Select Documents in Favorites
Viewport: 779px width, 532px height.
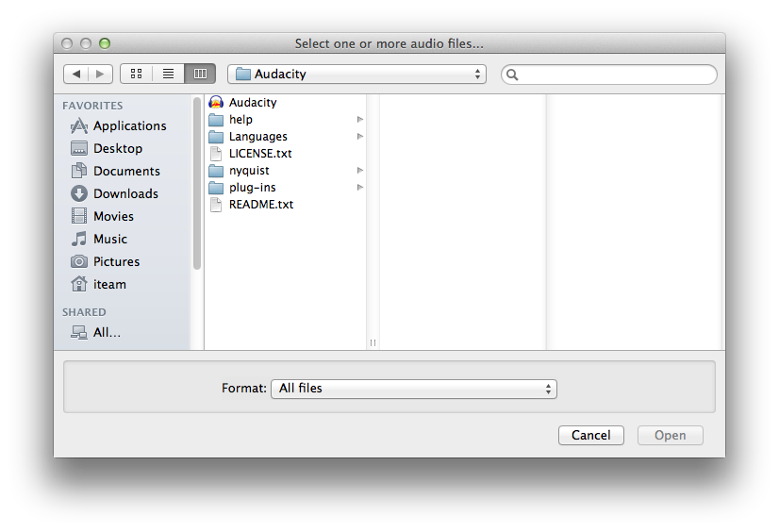[x=126, y=171]
